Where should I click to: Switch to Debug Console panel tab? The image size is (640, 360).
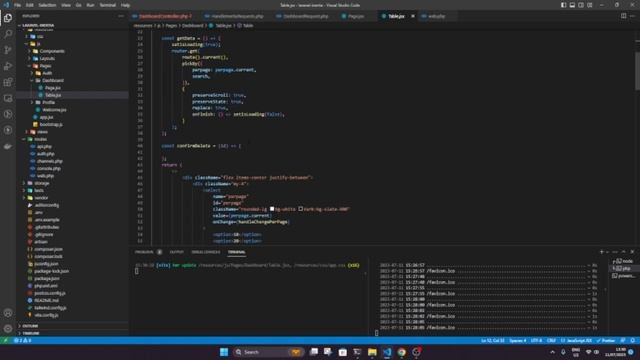pos(206,252)
